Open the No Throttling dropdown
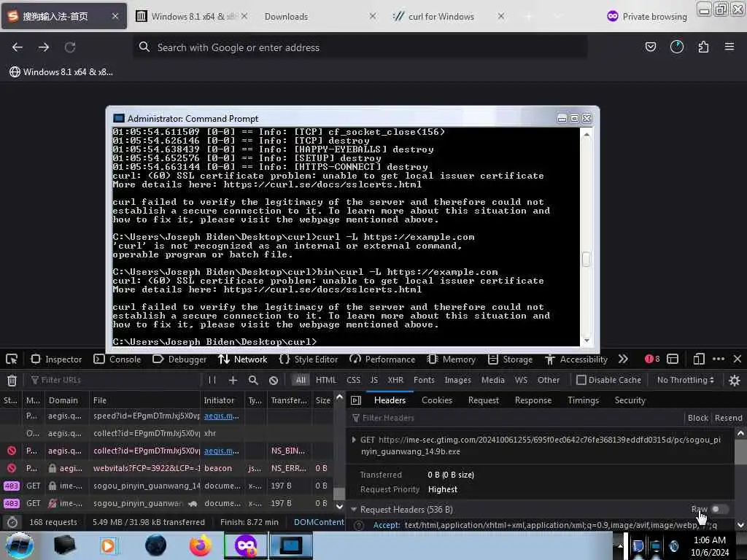747x560 pixels. click(685, 380)
